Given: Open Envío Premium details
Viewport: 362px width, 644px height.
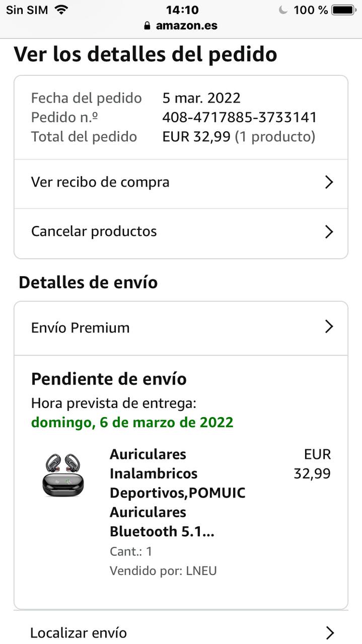Looking at the screenshot, I should [81, 328].
